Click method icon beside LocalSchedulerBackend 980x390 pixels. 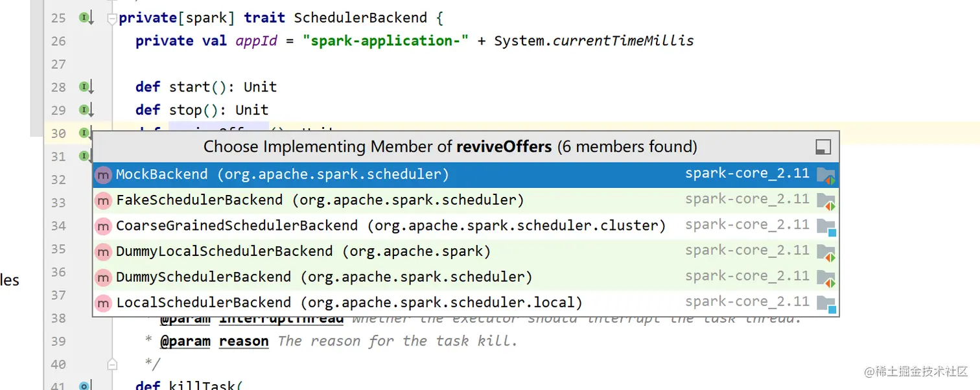point(103,303)
